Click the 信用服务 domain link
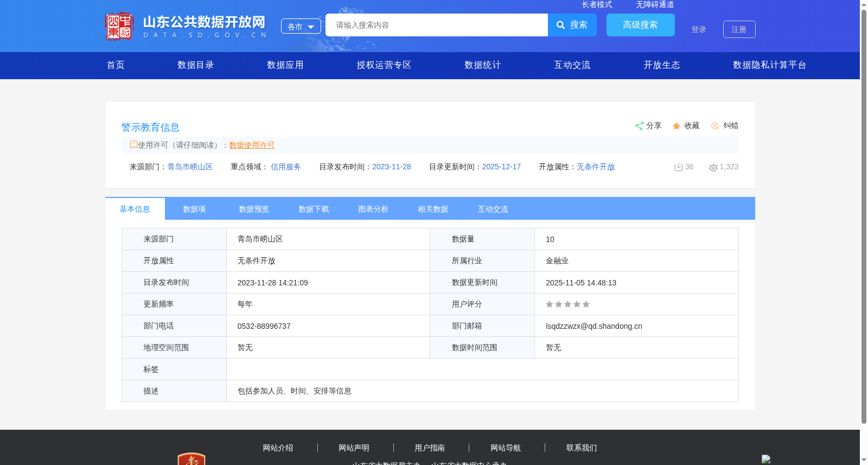The height and width of the screenshot is (465, 868). 286,167
